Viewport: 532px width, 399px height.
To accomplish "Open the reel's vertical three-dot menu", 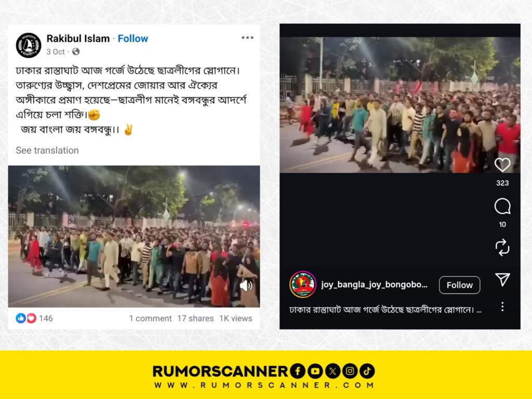I will pyautogui.click(x=502, y=307).
